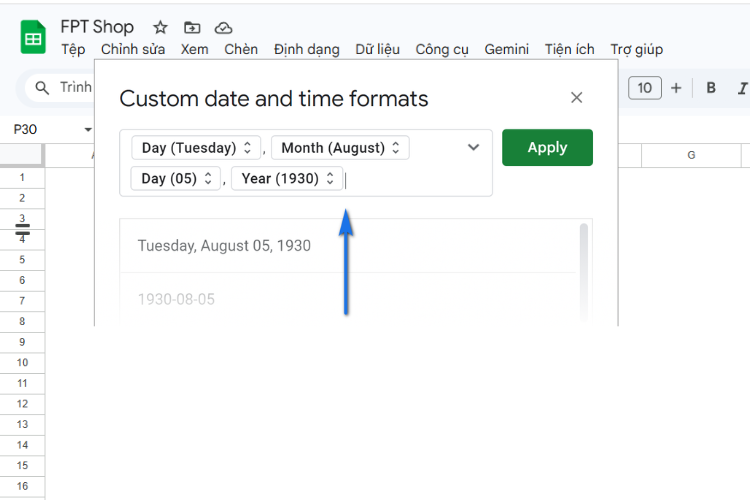Open the Chỉnh sửa menu
The image size is (750, 500).
(133, 49)
